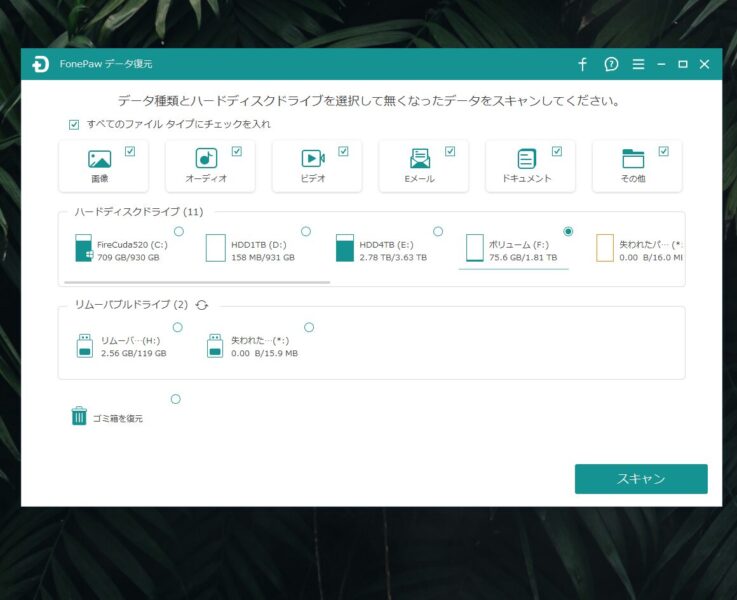Screen dimensions: 737x600
Task: Click the 画像 picture icon
Action: (x=100, y=159)
